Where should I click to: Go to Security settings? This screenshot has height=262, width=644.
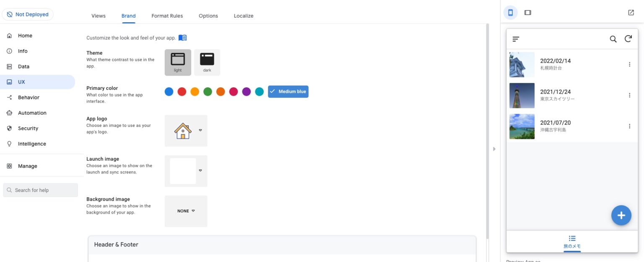pyautogui.click(x=28, y=128)
